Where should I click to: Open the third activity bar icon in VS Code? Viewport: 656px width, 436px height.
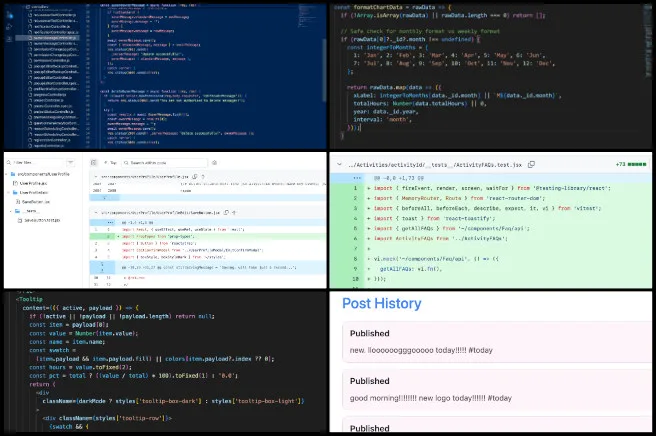[10, 38]
